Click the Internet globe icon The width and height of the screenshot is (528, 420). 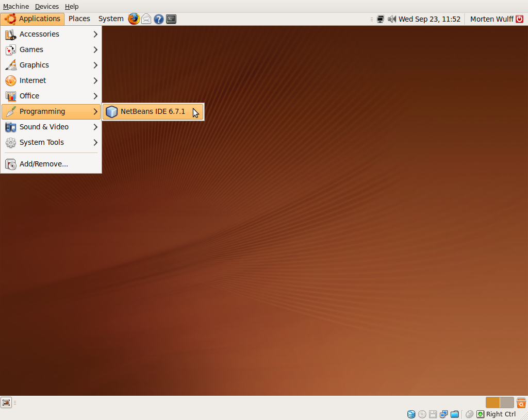point(11,81)
